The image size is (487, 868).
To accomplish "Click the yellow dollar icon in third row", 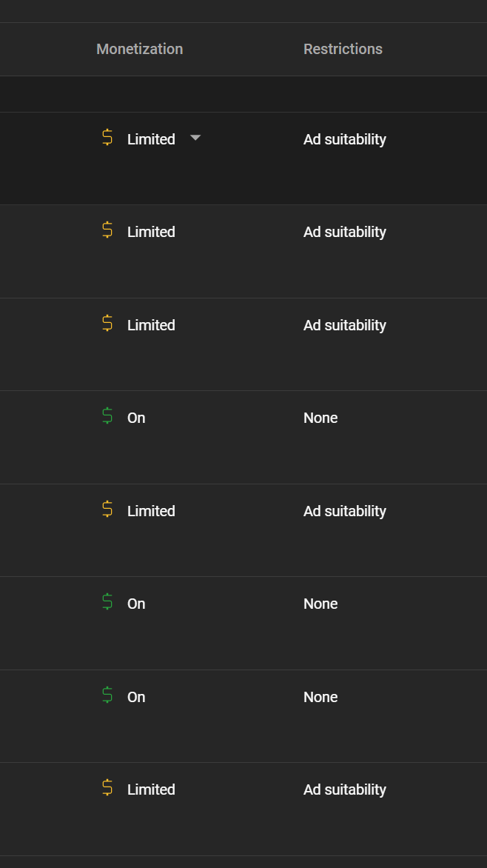I will point(107,324).
